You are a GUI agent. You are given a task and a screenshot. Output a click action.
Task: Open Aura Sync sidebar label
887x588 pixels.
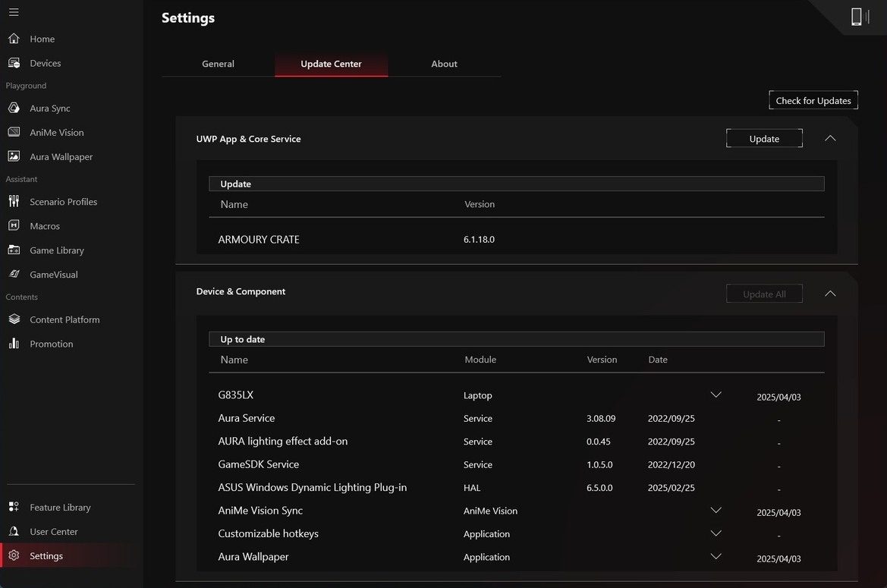point(50,108)
